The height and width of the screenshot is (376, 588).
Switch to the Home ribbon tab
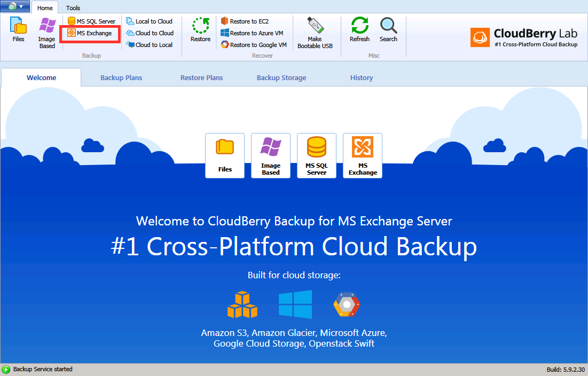click(x=45, y=8)
